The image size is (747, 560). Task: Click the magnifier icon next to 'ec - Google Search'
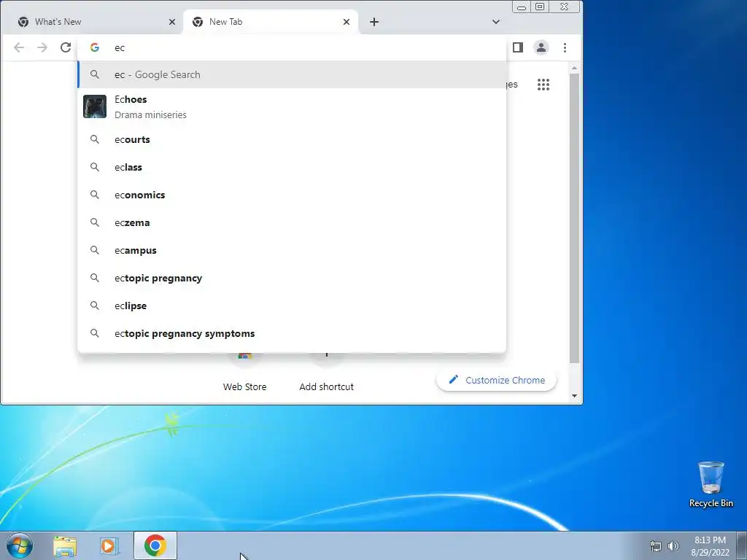(x=95, y=75)
